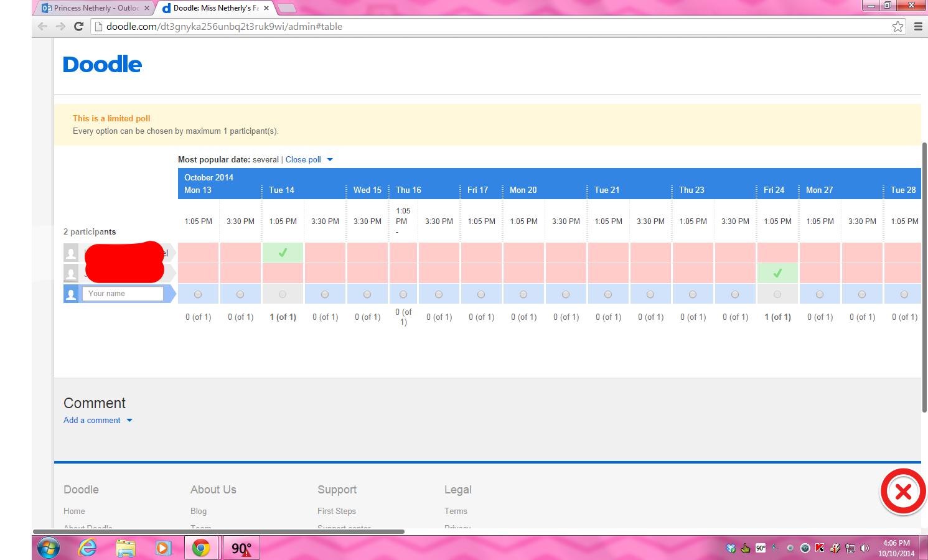This screenshot has height=560, width=928.
Task: Open the 90° weather app on the taskbar
Action: tap(241, 548)
